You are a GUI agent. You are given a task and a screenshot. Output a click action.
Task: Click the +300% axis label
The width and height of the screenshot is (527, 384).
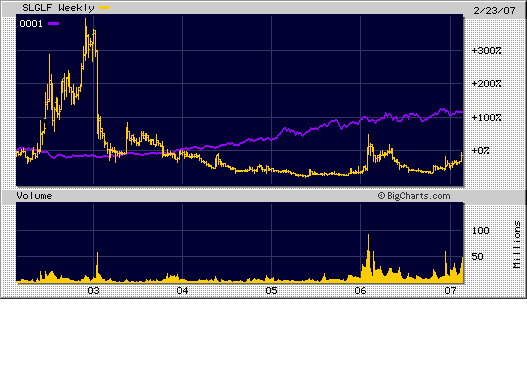click(x=486, y=51)
